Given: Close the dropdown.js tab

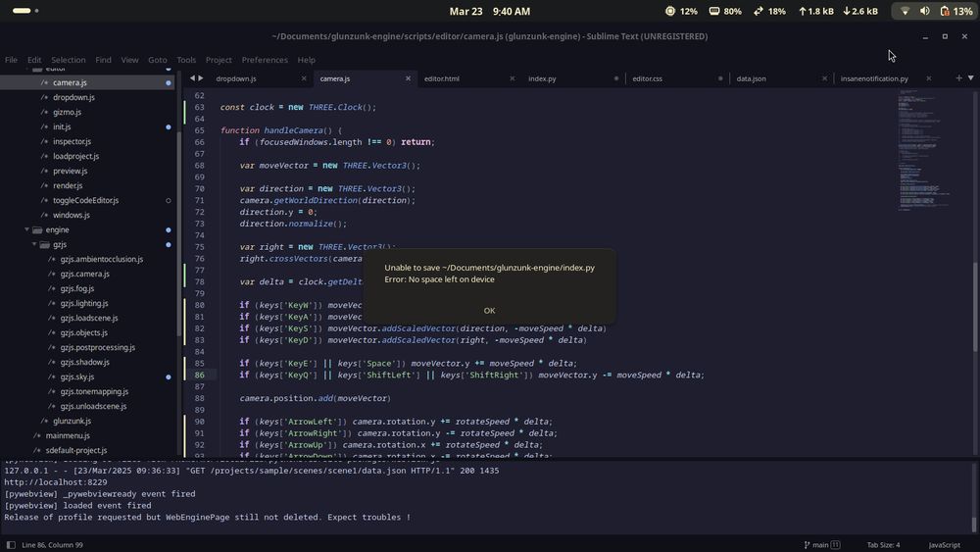Looking at the screenshot, I should pos(304,78).
